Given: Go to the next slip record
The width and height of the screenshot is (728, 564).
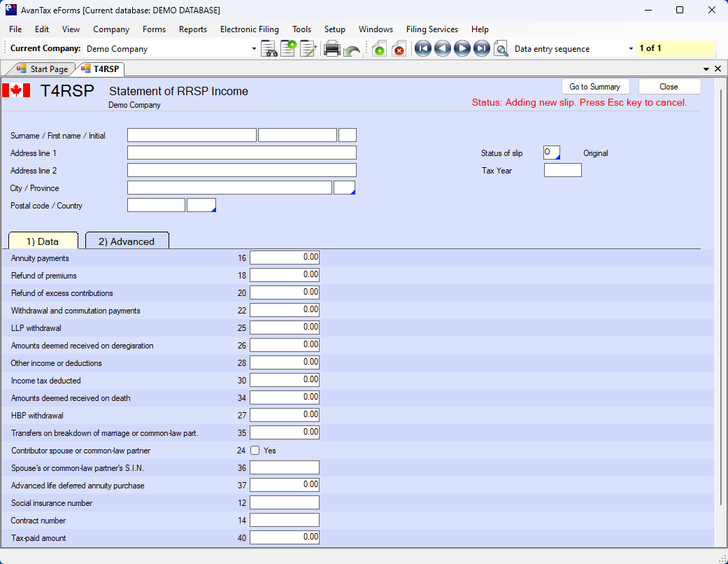Looking at the screenshot, I should coord(462,49).
